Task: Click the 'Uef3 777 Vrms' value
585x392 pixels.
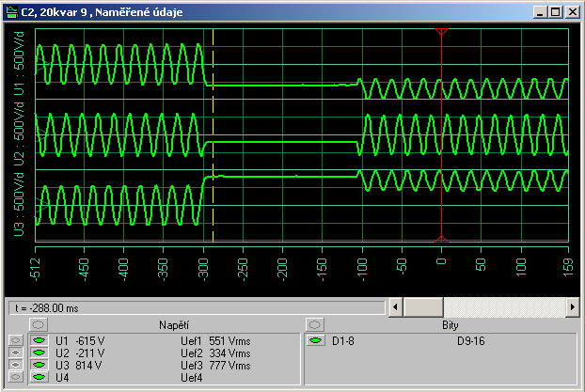Action: 215,366
